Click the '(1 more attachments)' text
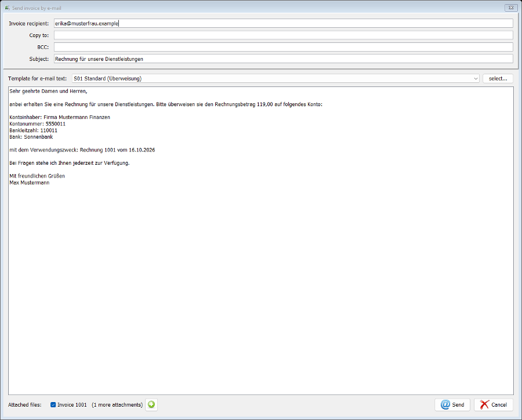The width and height of the screenshot is (522, 420). 117,405
